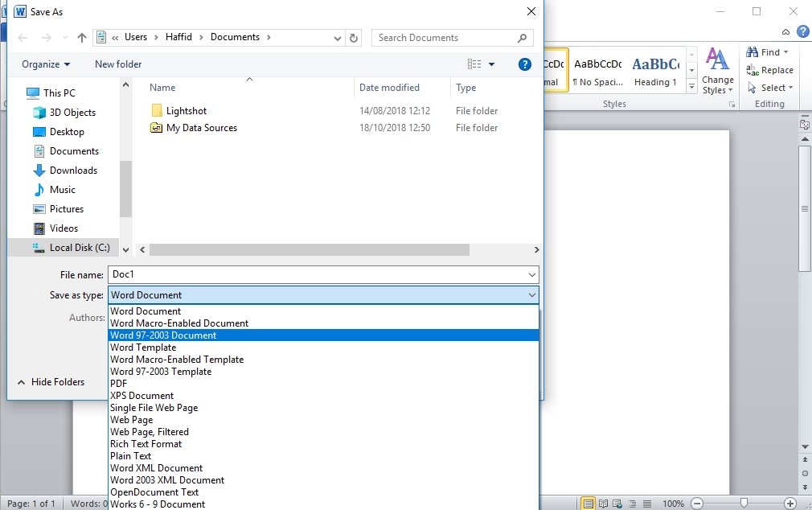The width and height of the screenshot is (812, 510).
Task: Select Local Disk (C:) in navigation pane
Action: pos(80,248)
